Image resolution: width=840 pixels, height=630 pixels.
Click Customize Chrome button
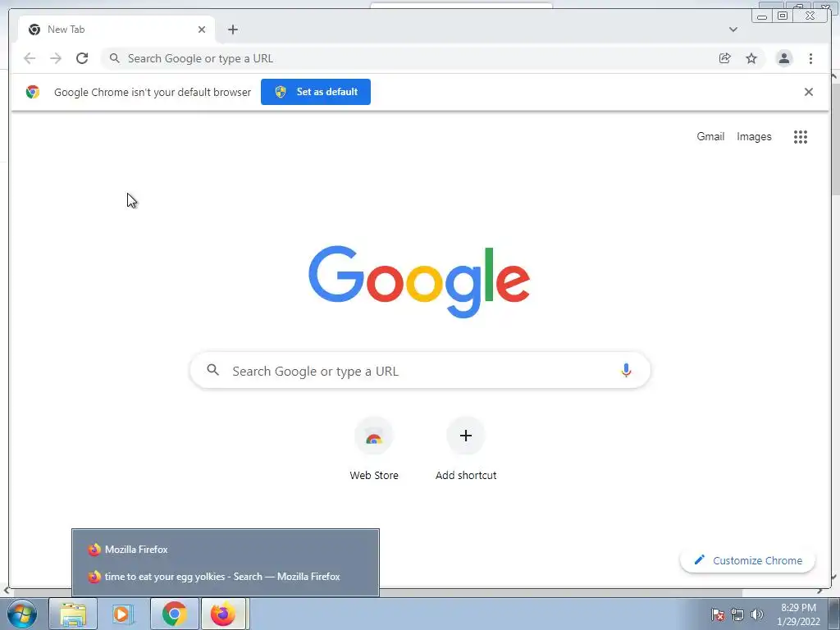coord(747,560)
